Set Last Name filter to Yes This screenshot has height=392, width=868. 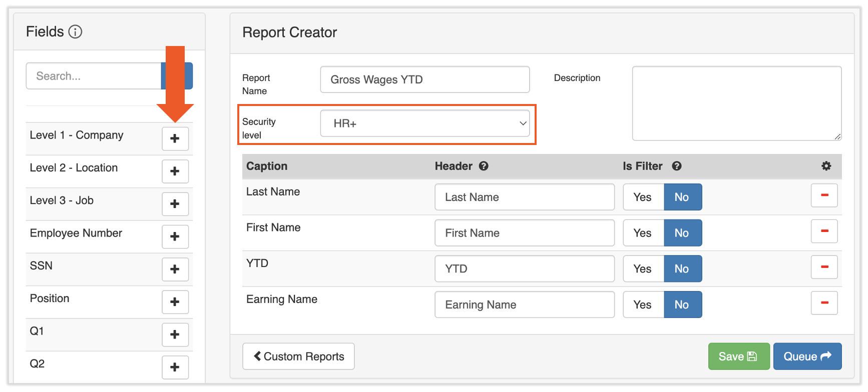(643, 197)
